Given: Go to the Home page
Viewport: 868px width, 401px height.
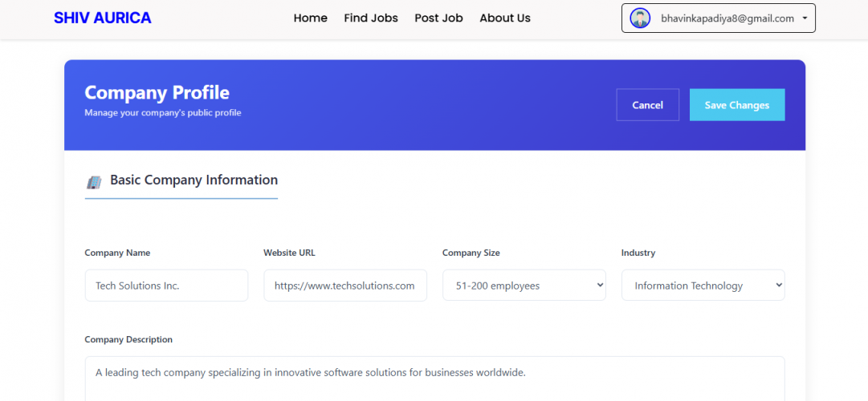Looking at the screenshot, I should point(310,18).
